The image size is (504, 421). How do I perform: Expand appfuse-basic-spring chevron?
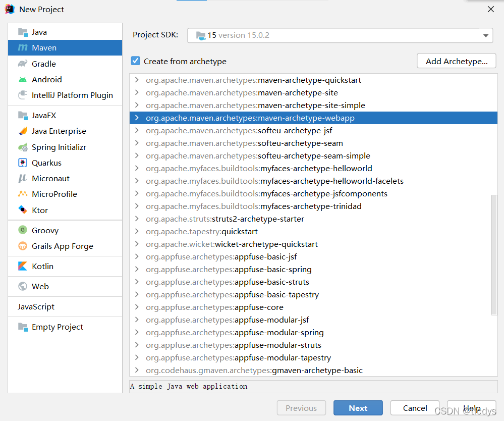[137, 269]
